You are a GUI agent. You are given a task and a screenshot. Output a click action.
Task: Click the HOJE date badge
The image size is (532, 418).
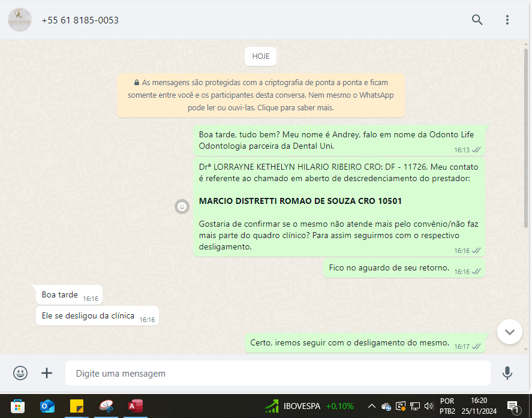[260, 56]
